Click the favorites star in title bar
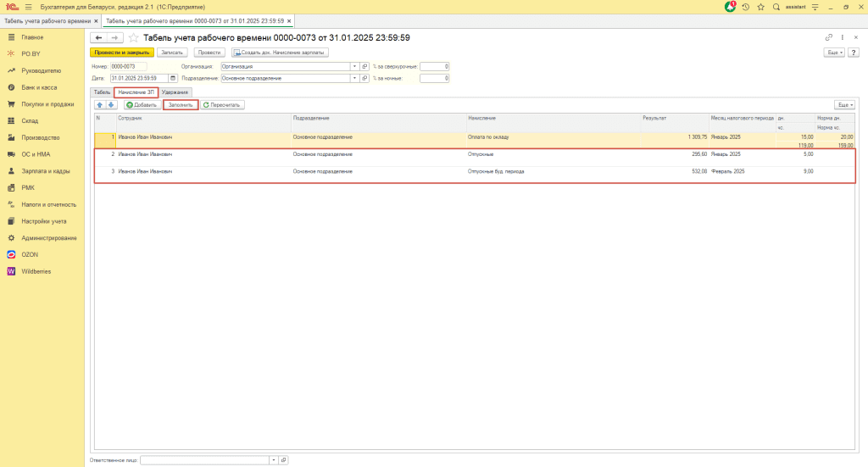The height and width of the screenshot is (467, 868). (760, 7)
